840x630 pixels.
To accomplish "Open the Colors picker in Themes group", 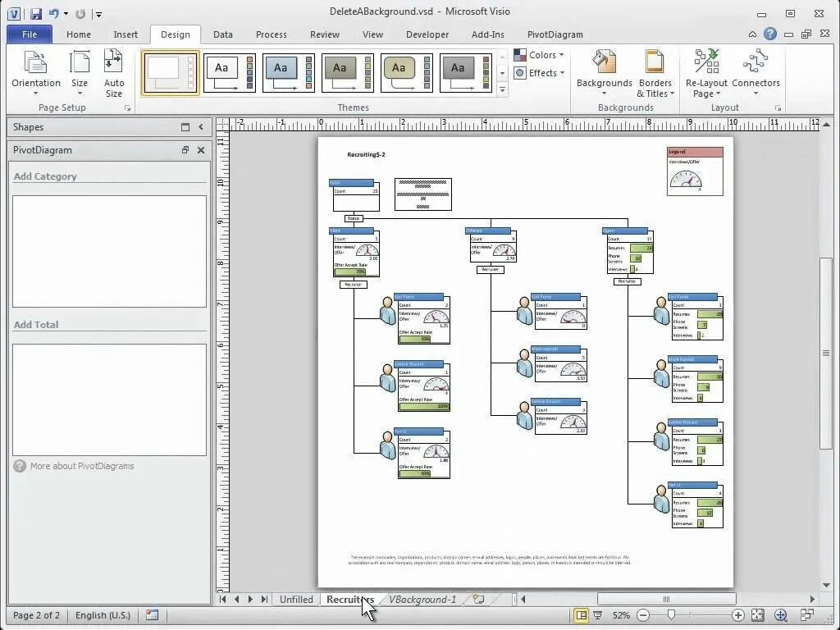I will (540, 54).
